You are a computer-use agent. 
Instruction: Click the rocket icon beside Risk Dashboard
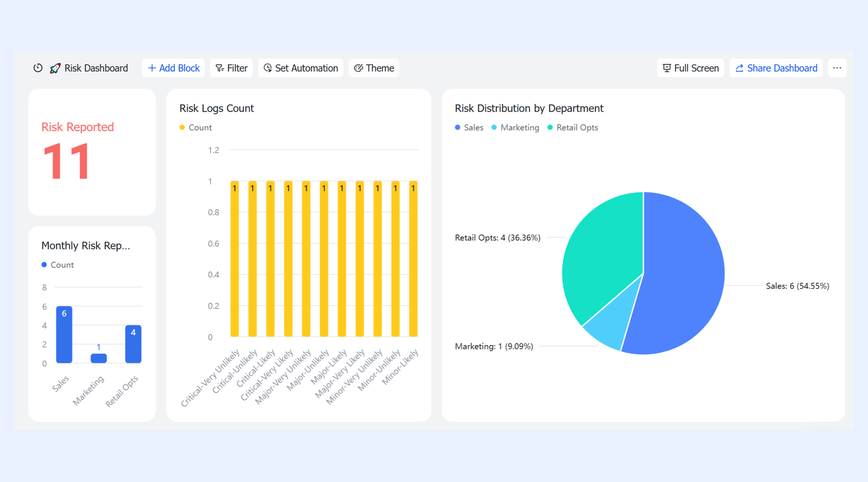55,68
